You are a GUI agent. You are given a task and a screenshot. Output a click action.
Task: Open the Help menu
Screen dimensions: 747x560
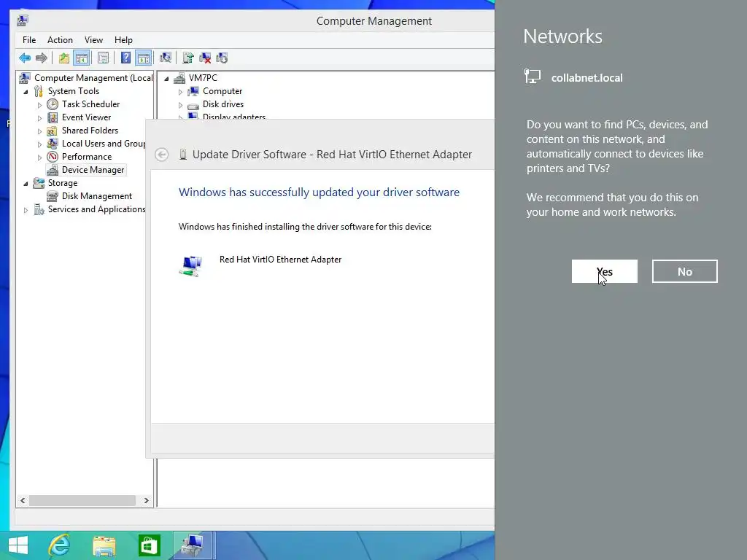click(123, 40)
